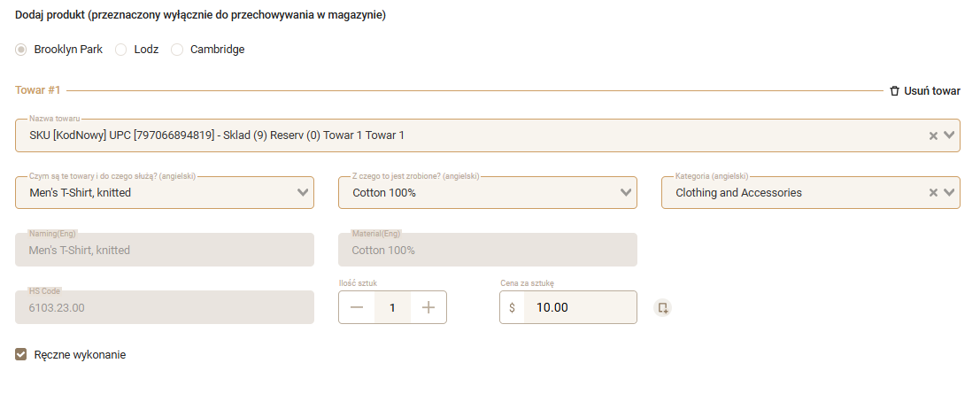
Task: Click the copy icon next to price
Action: pyautogui.click(x=662, y=308)
